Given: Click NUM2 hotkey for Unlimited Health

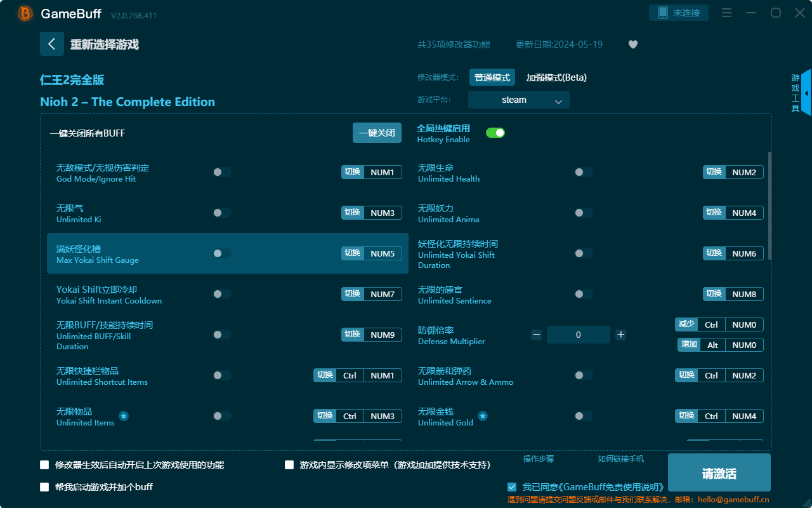Looking at the screenshot, I should click(x=744, y=172).
